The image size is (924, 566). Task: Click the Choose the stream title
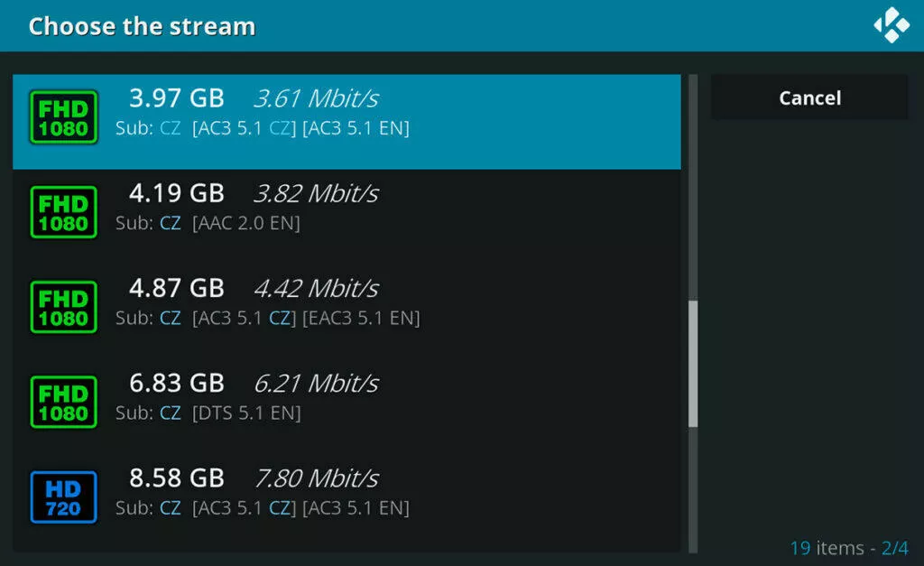point(142,26)
